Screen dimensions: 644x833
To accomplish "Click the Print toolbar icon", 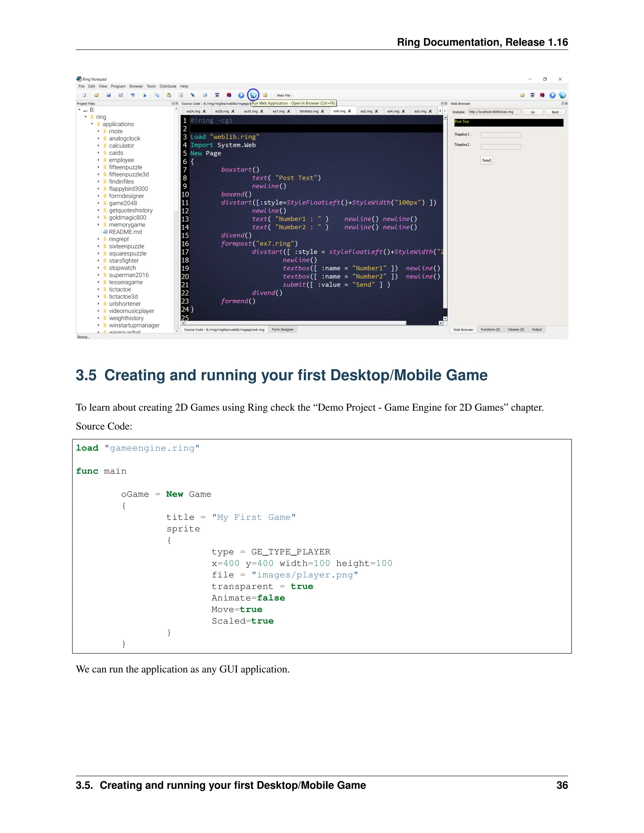I will click(x=205, y=95).
